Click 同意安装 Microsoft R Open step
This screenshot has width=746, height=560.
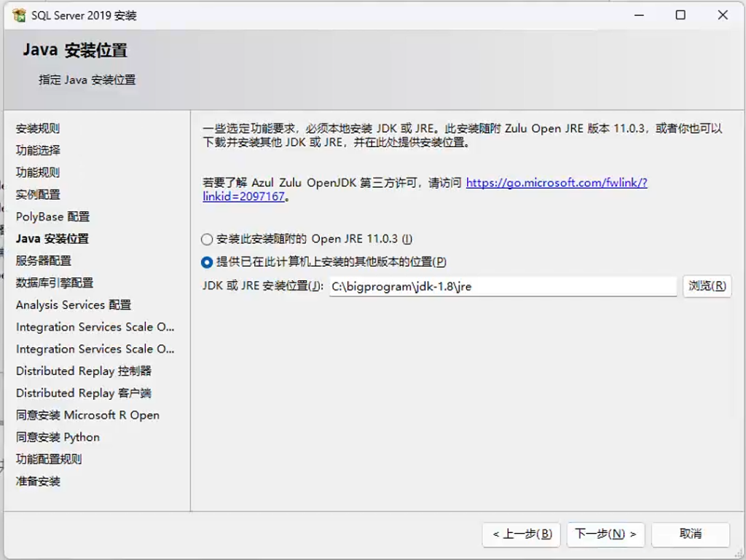(87, 415)
